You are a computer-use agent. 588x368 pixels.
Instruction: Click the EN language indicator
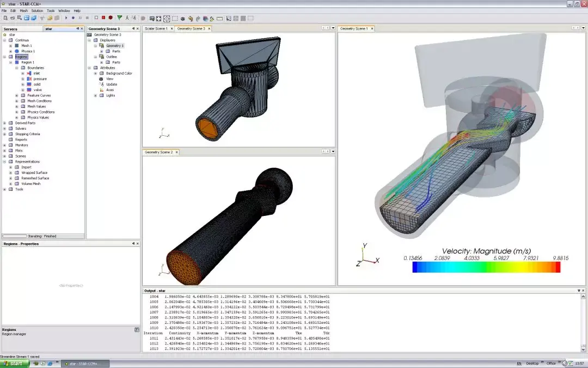pos(519,364)
